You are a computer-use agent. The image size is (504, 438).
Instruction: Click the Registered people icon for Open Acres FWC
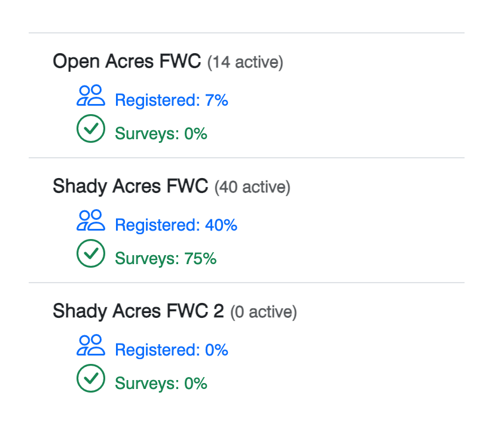[90, 94]
